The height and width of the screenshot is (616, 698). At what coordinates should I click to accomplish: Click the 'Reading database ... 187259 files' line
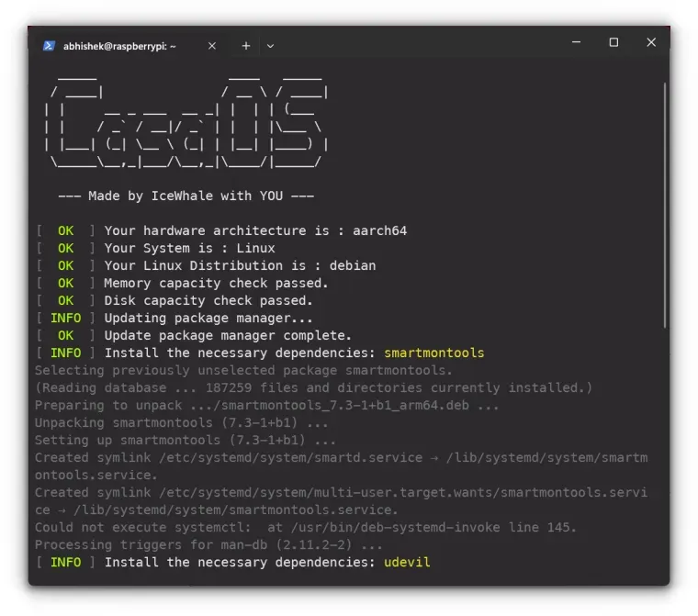coord(313,387)
